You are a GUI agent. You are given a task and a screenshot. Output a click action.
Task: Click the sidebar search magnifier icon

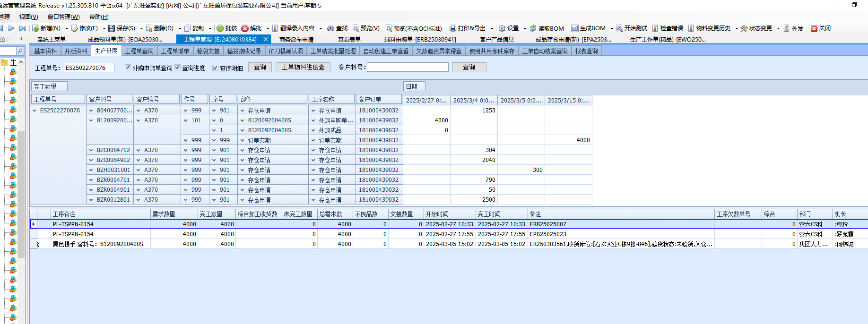[x=20, y=51]
